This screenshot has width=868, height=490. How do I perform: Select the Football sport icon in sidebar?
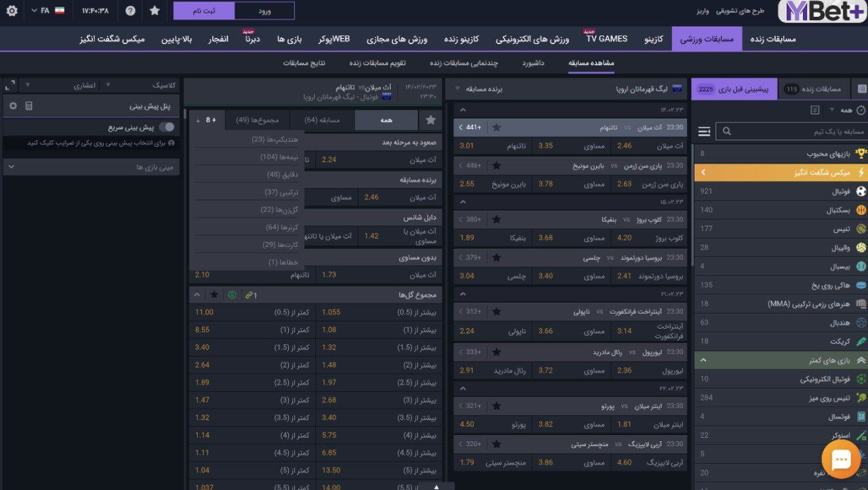coord(859,190)
